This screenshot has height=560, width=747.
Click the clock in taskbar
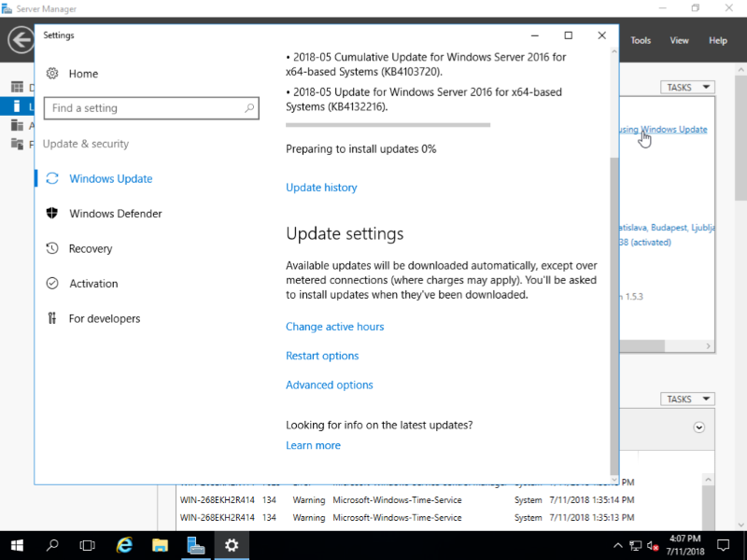click(x=685, y=545)
